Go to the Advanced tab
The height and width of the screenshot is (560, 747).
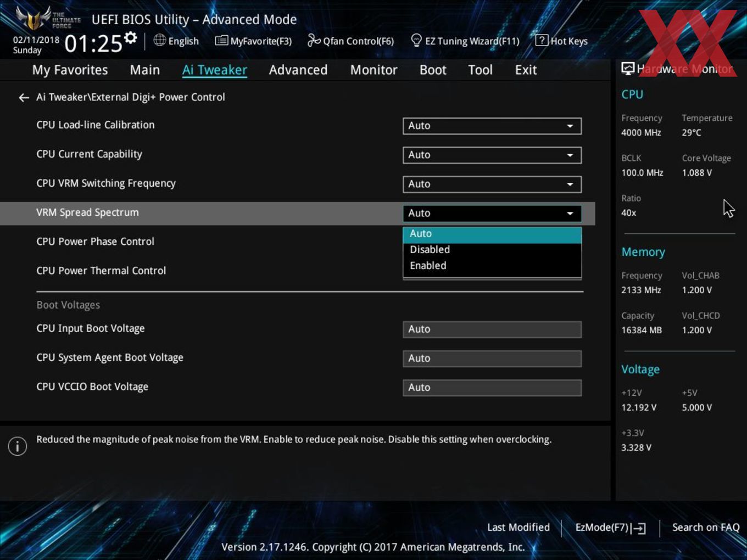click(298, 70)
